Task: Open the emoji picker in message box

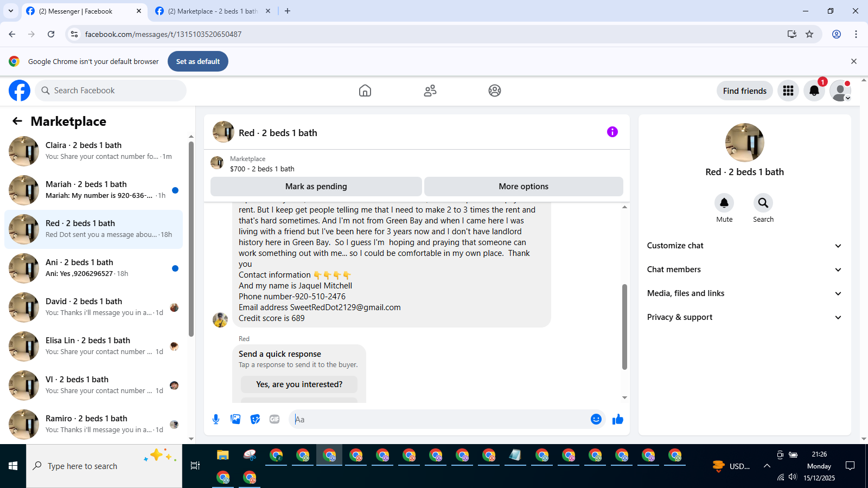Action: click(596, 419)
